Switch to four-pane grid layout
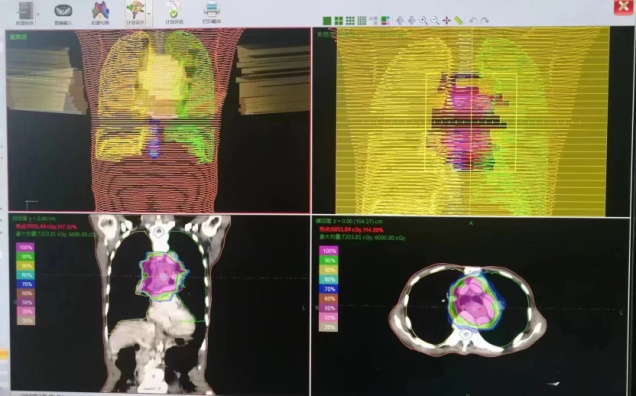Viewport: 636px width, 396px height. click(x=339, y=21)
